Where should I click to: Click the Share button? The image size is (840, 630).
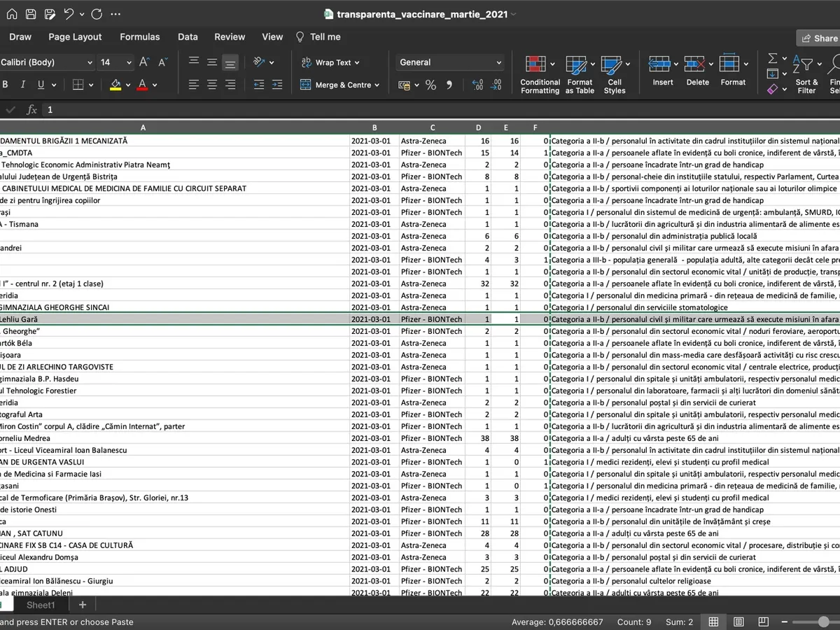point(818,38)
